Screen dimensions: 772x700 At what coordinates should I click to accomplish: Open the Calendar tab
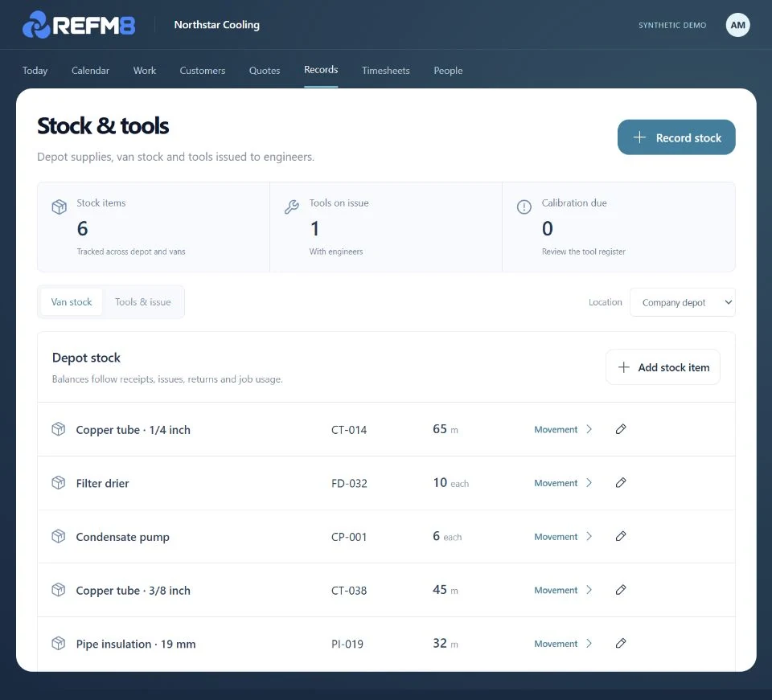(x=90, y=71)
